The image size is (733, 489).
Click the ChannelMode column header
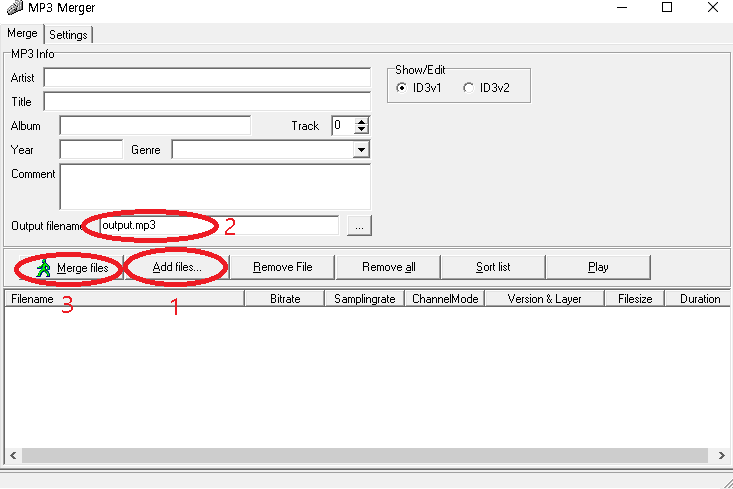pos(445,299)
